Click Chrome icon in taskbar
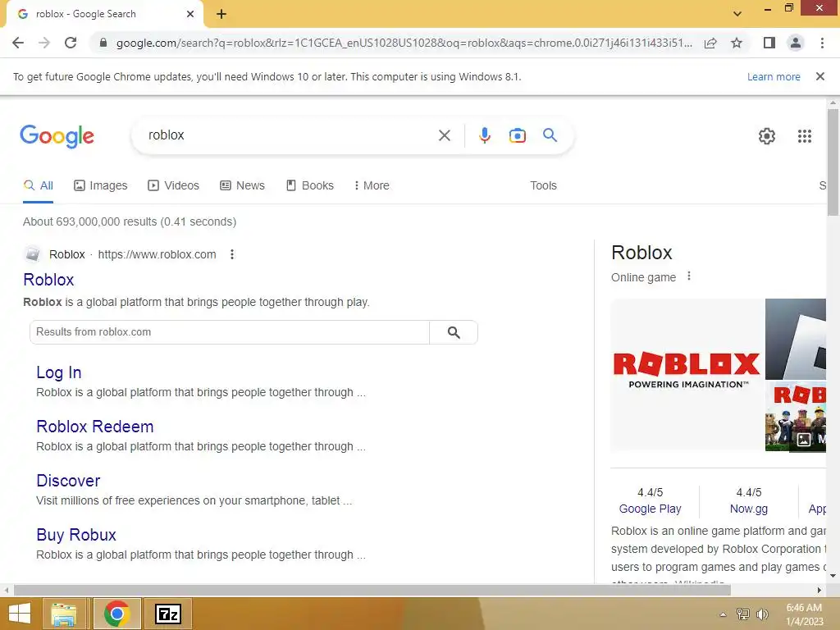 click(116, 614)
